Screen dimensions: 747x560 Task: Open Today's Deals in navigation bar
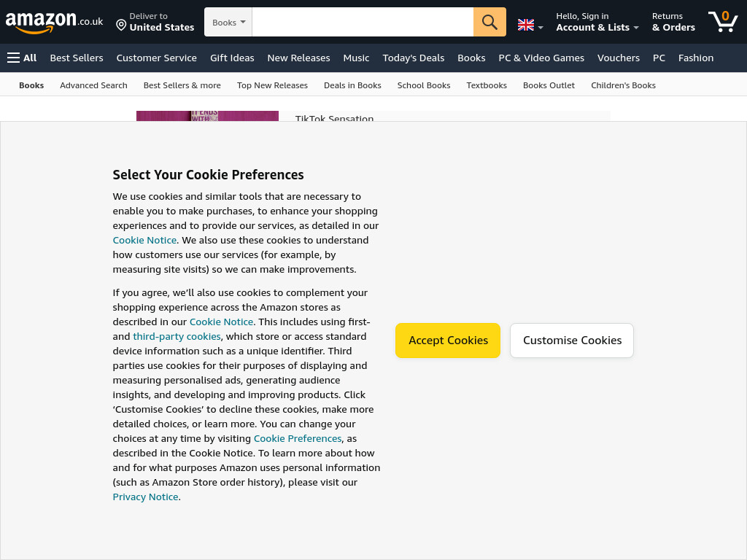point(413,58)
